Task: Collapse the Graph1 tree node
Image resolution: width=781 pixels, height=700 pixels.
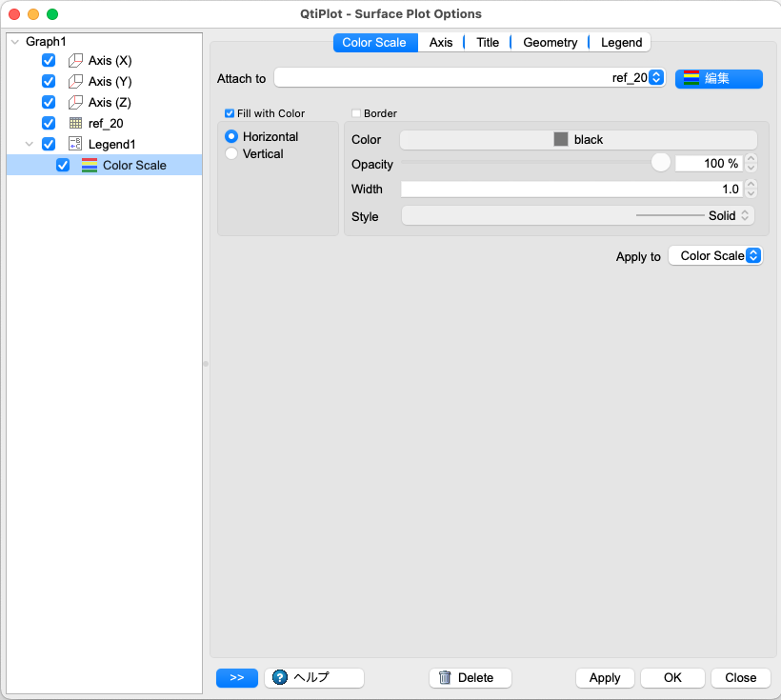Action: (x=15, y=41)
